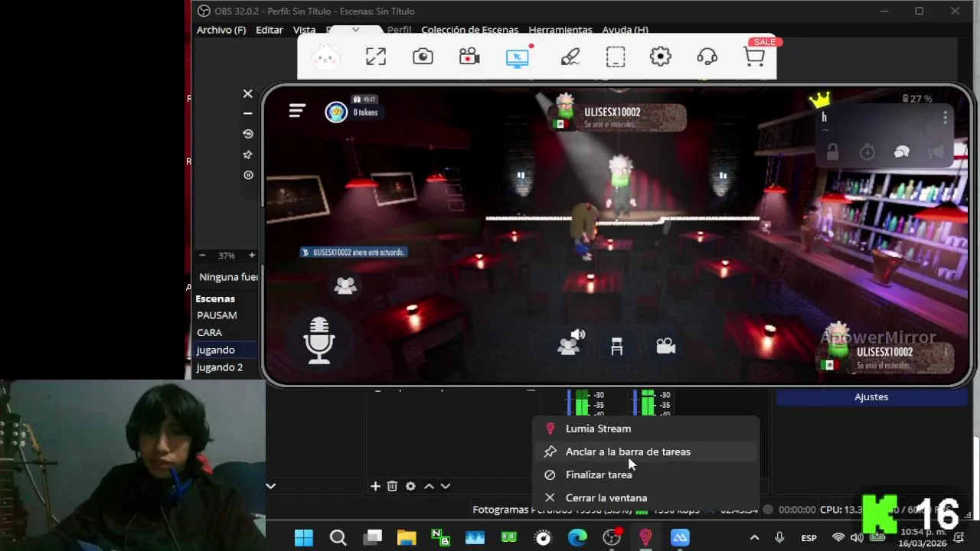This screenshot has width=980, height=551.
Task: Delete source with the trash icon
Action: point(392,486)
